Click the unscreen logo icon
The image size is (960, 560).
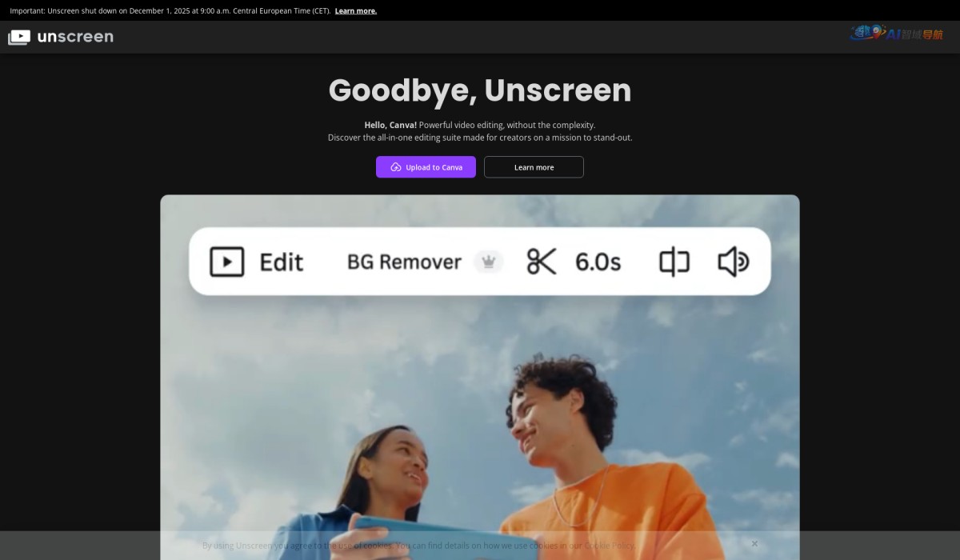[18, 36]
